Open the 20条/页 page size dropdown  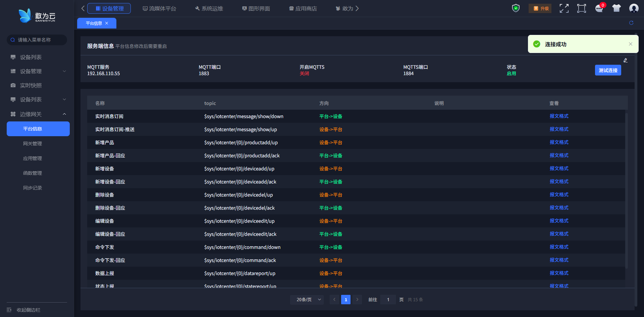[307, 300]
